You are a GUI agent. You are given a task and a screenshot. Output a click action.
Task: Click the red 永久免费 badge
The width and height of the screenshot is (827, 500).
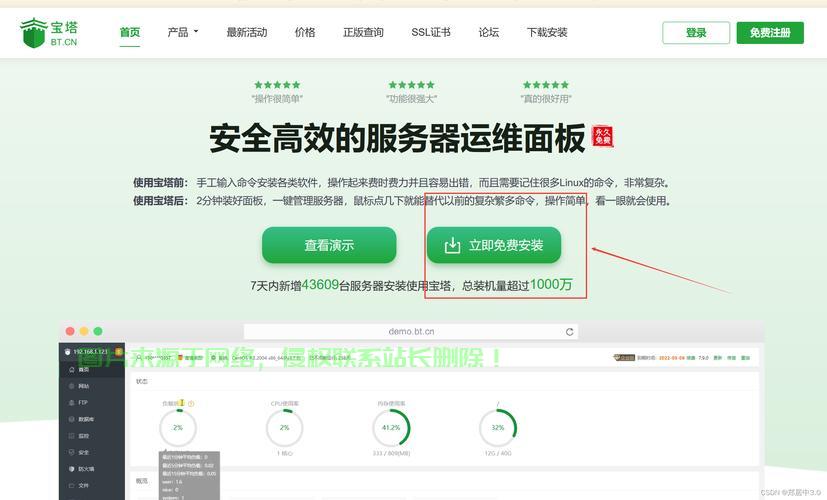[x=602, y=137]
